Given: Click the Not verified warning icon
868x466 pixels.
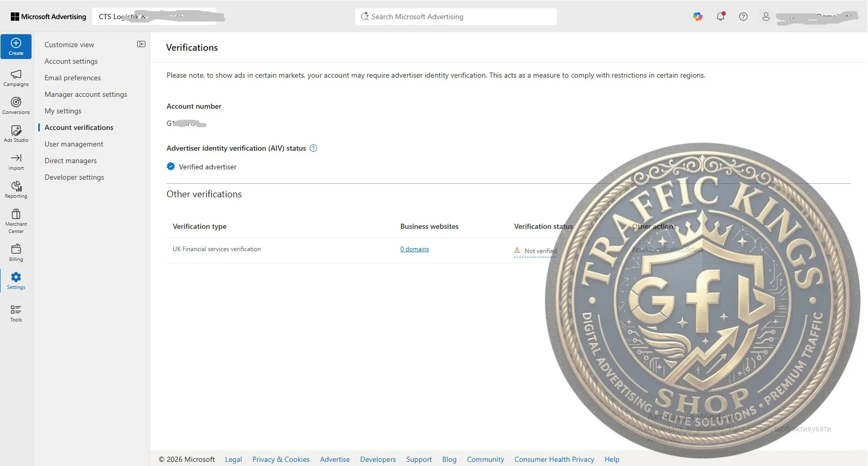Looking at the screenshot, I should pyautogui.click(x=517, y=250).
